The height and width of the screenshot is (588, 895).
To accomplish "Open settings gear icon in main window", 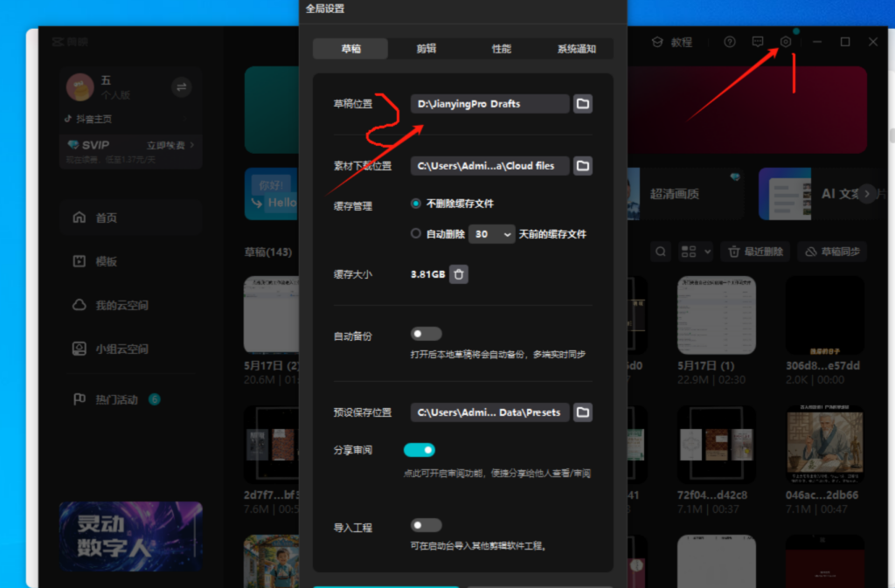I will pyautogui.click(x=786, y=42).
